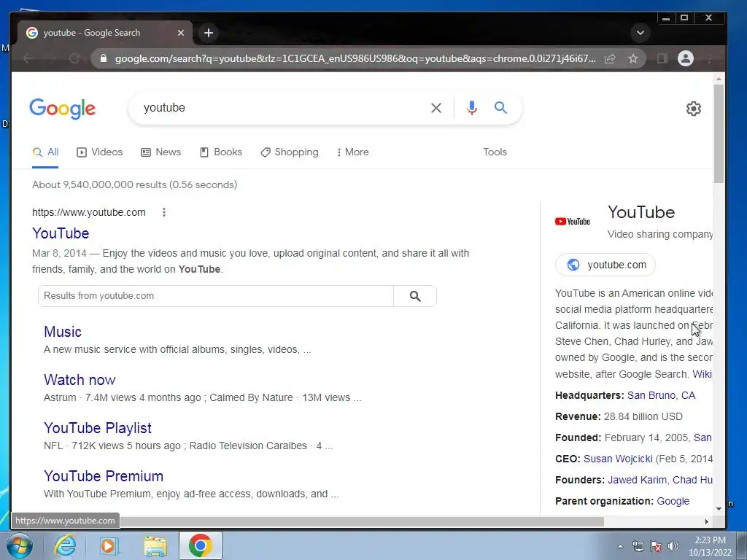The image size is (747, 560).
Task: Open the San Bruno, CA headquarters link
Action: [661, 396]
